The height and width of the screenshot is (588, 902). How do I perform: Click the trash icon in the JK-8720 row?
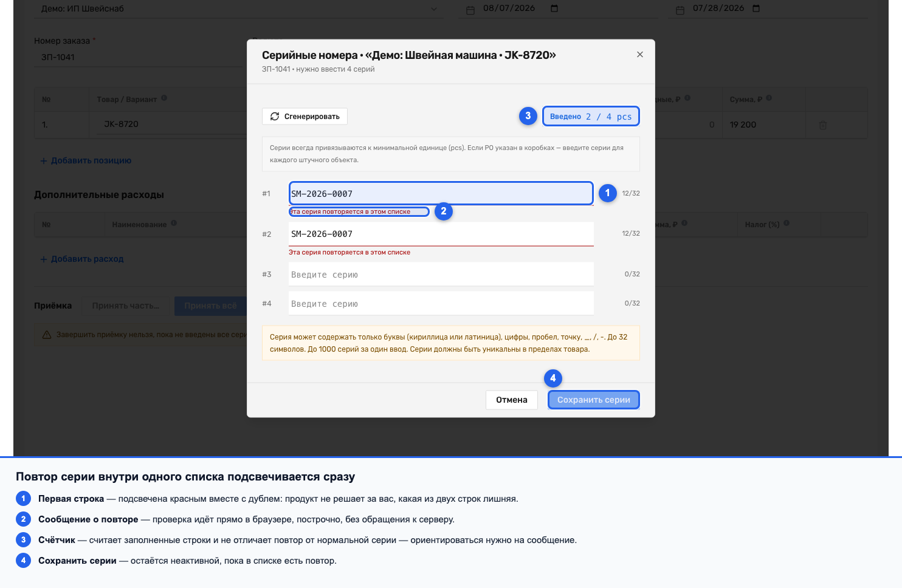(823, 125)
